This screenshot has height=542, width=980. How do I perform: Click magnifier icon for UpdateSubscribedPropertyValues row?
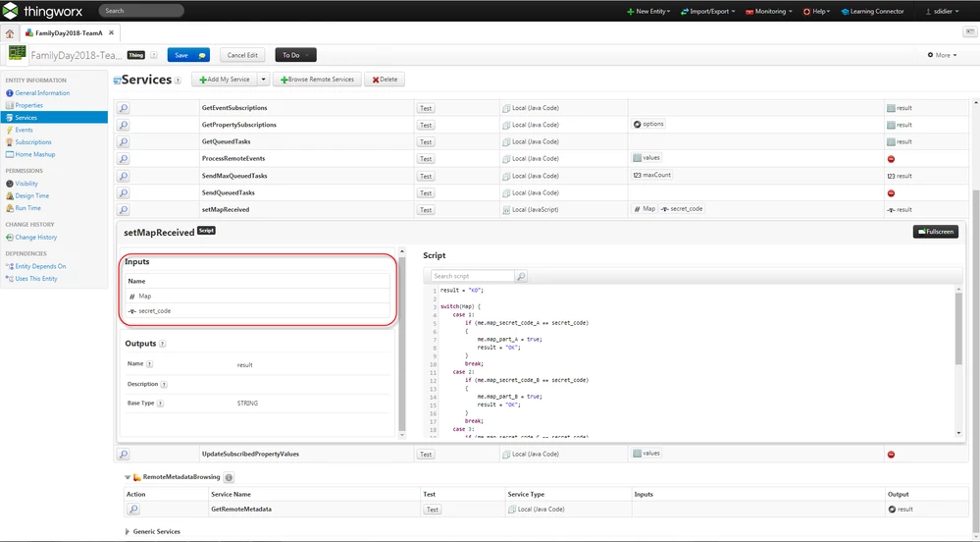click(124, 455)
